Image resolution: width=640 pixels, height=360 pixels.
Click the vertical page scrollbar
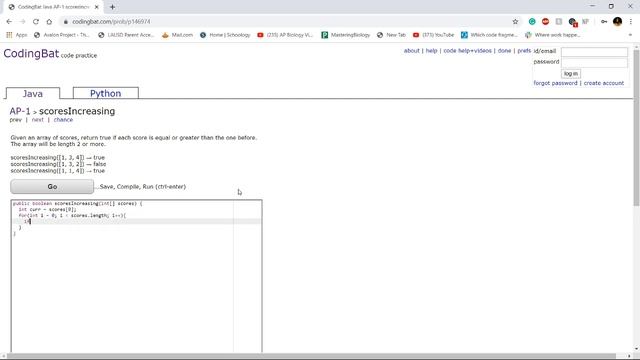click(x=636, y=127)
